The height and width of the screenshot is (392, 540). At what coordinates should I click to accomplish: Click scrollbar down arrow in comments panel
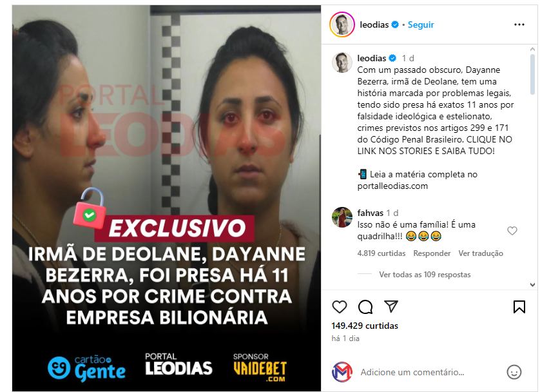click(x=532, y=284)
